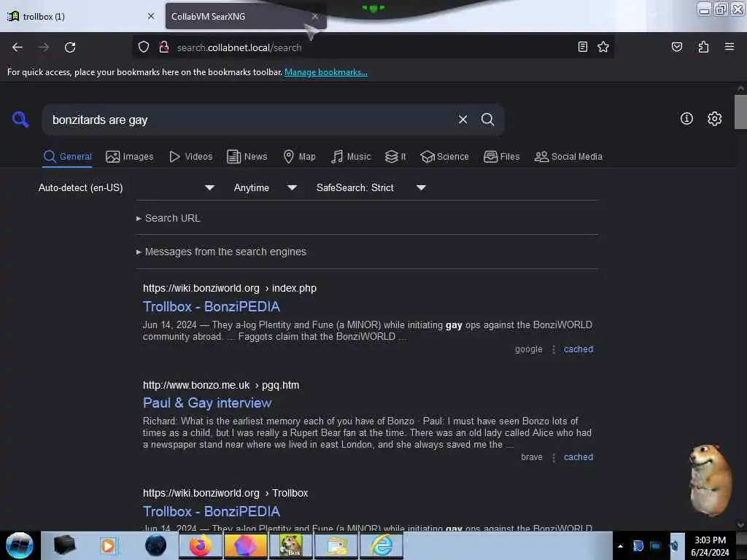Select the Videos search category

[191, 157]
